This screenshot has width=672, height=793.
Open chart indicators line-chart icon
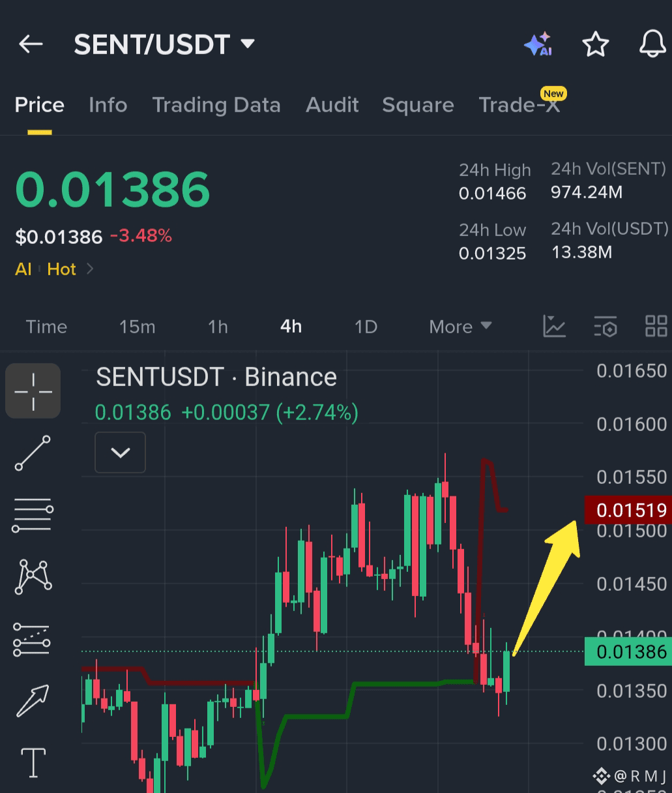[554, 326]
